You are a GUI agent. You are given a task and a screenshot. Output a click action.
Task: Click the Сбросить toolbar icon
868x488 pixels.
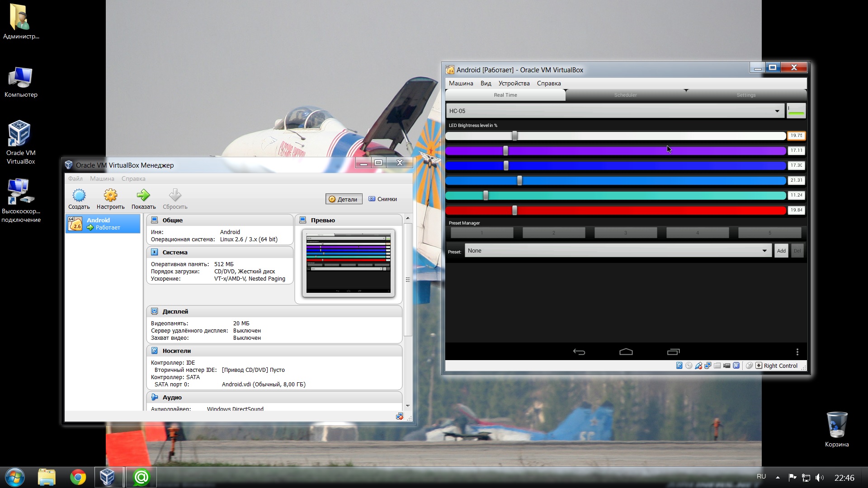point(175,195)
